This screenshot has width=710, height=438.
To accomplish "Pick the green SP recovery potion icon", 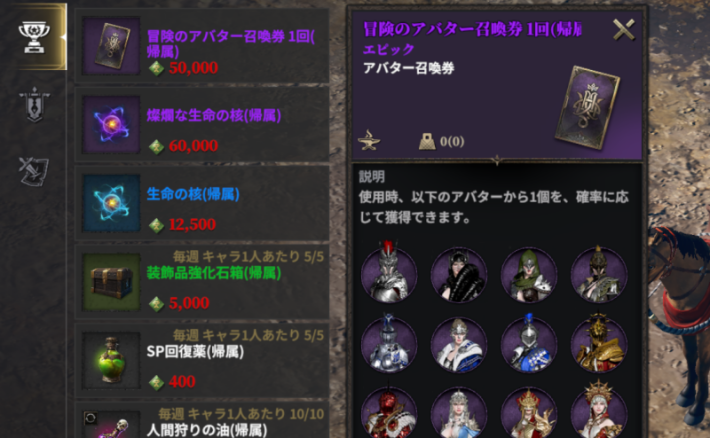I will (111, 361).
